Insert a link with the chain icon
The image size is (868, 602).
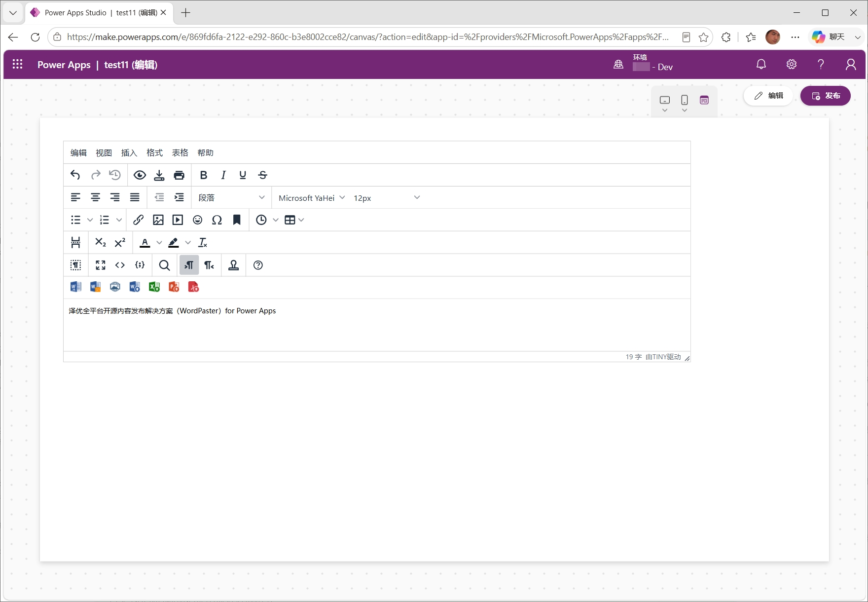139,220
